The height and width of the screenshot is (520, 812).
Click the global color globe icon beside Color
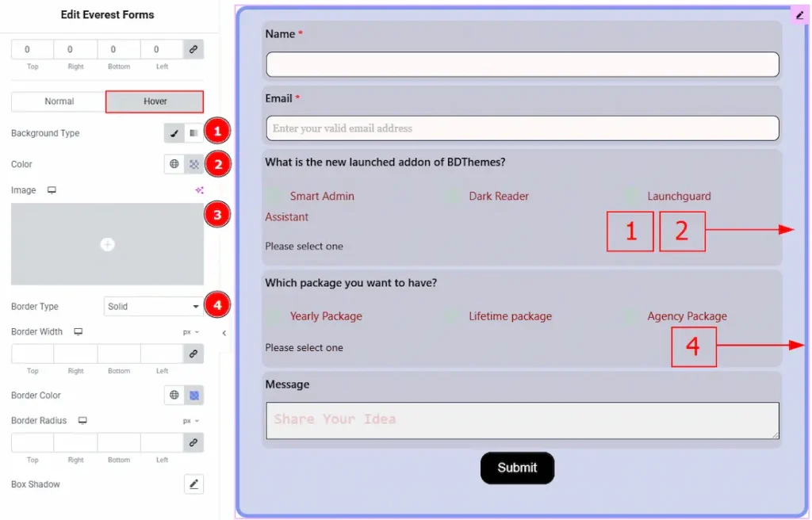coord(174,164)
